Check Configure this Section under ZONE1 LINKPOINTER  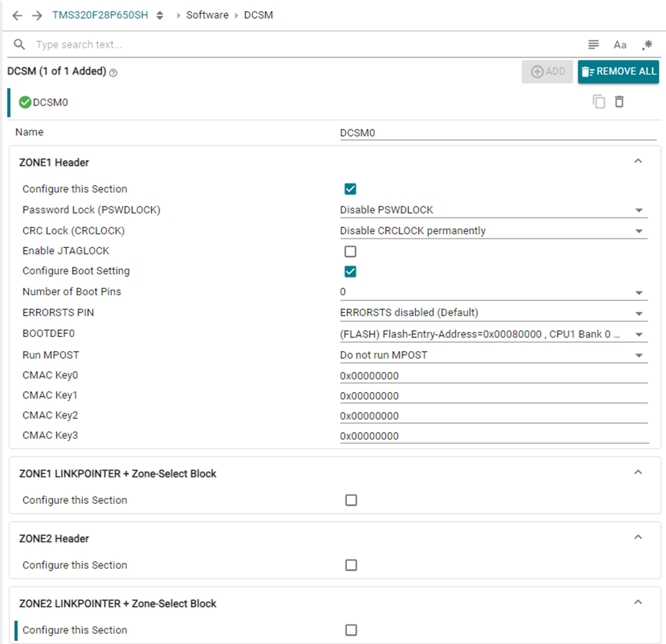(351, 500)
